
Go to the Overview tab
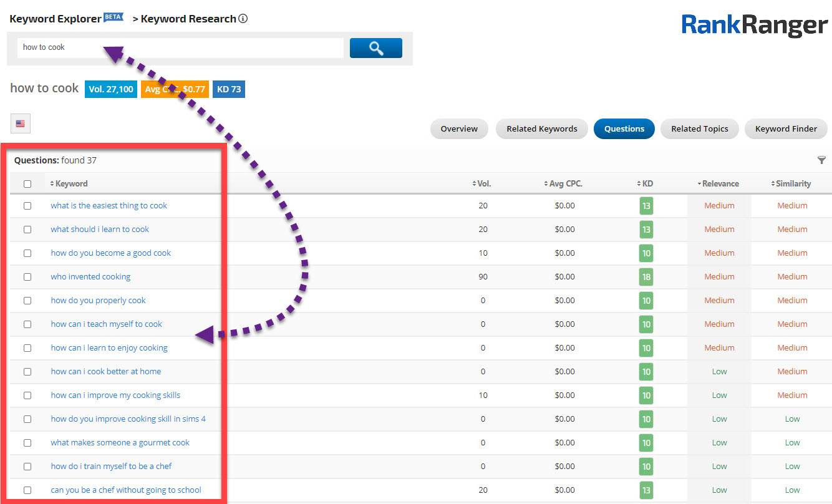tap(459, 129)
